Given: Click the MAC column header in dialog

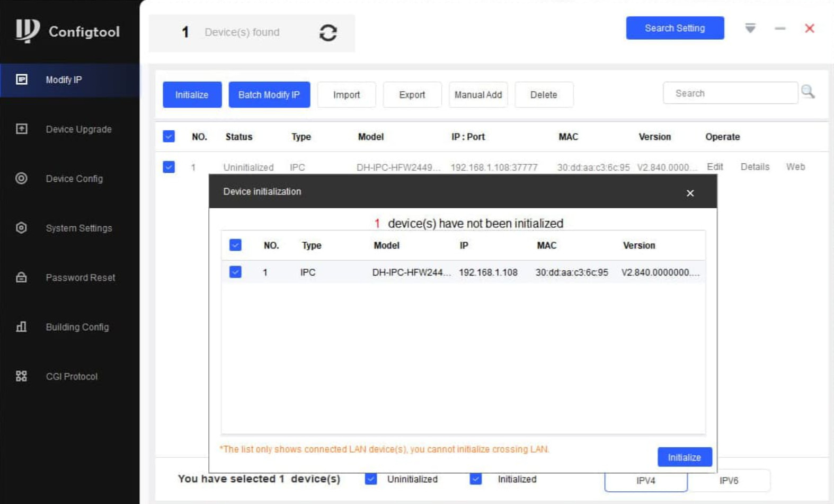Looking at the screenshot, I should (547, 245).
